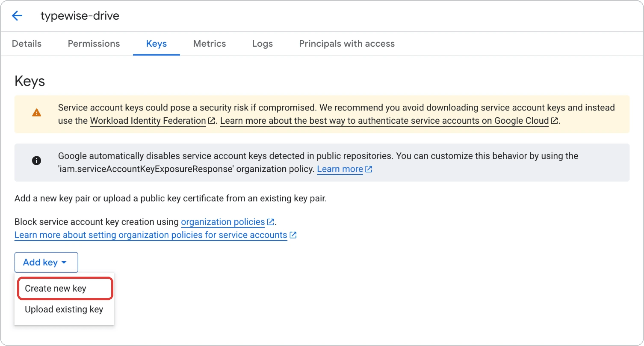Click the black info circle icon

coord(37,161)
